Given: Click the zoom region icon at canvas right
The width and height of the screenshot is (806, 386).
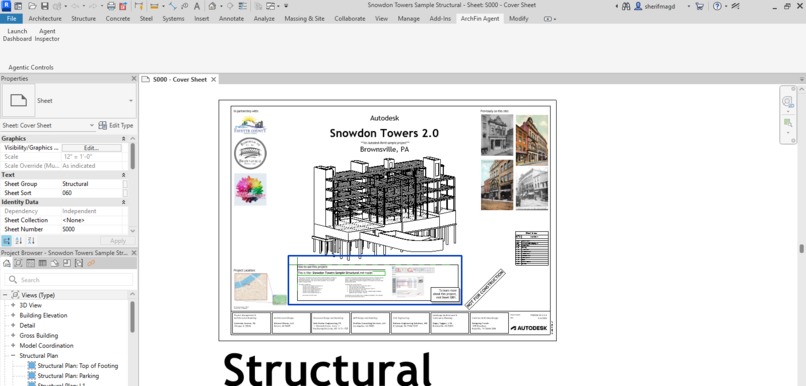Looking at the screenshot, I should click(787, 123).
